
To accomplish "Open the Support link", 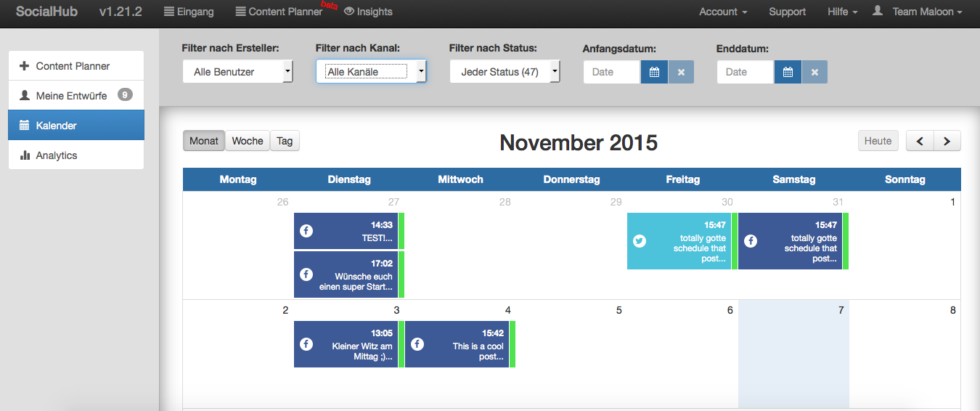I will (x=788, y=12).
